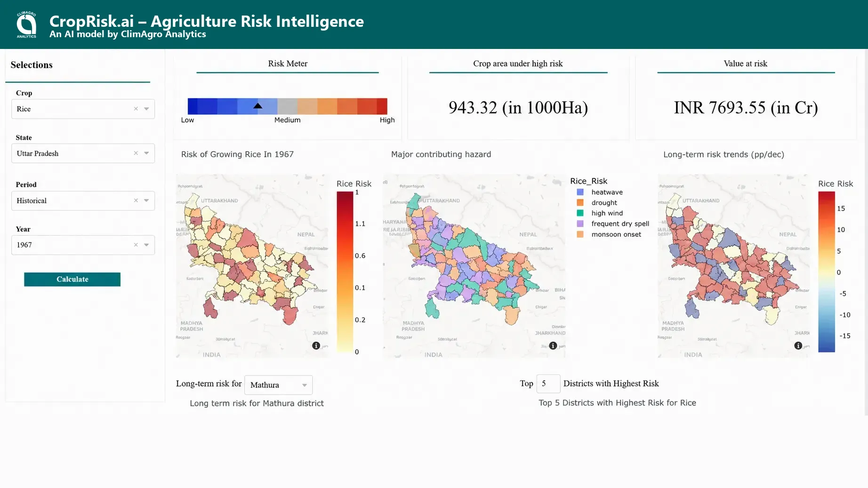
Task: Expand the State dropdown arrow
Action: [146, 153]
